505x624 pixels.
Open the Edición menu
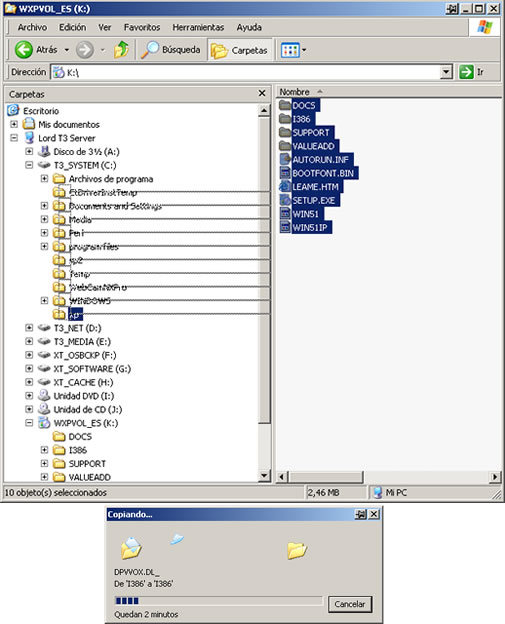[x=72, y=27]
